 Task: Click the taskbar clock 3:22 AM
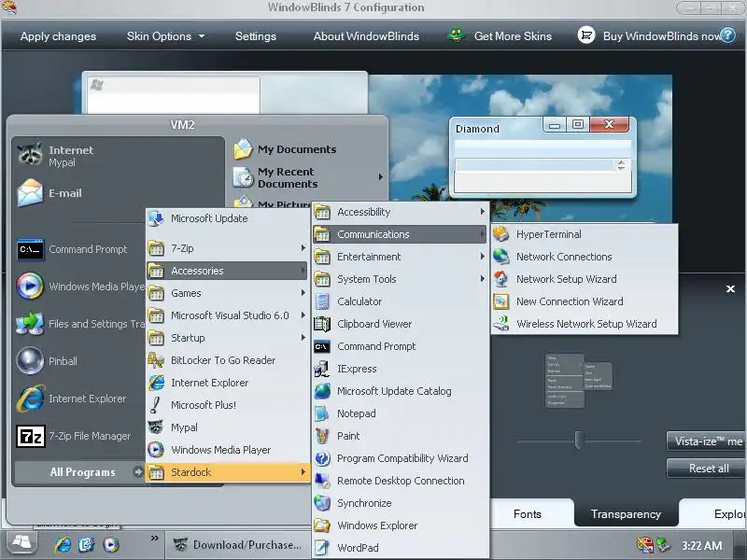coord(701,546)
